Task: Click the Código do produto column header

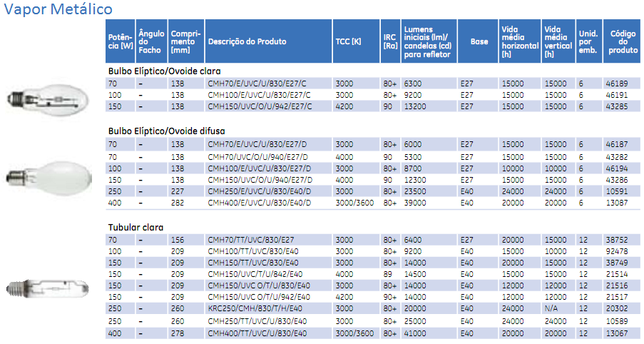Action: click(622, 41)
